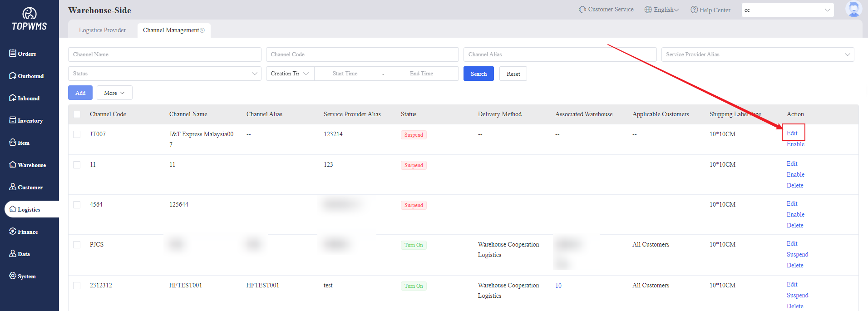
Task: Open the Finance sidebar icon
Action: click(x=13, y=232)
